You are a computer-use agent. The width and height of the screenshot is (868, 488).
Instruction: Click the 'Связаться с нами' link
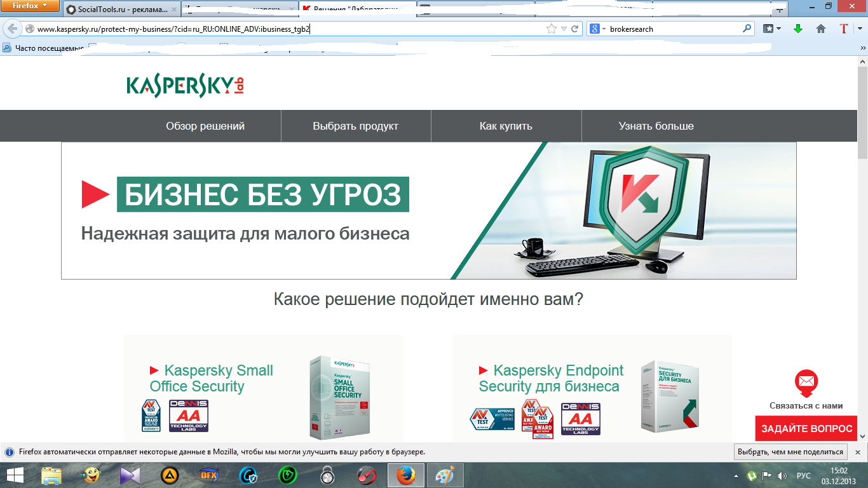[x=806, y=405]
